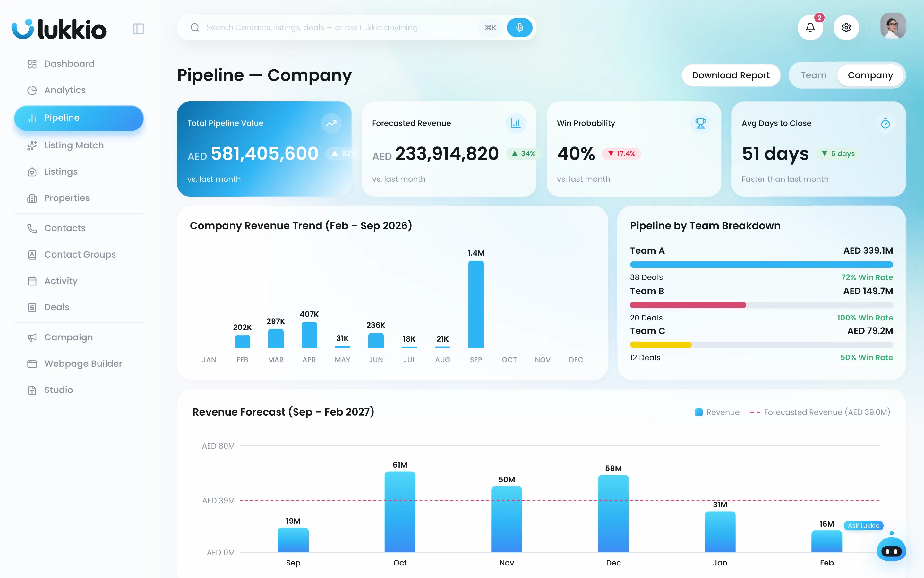Click the 'AED 233,914,820' forecasted value
This screenshot has width=924, height=578.
(x=435, y=154)
